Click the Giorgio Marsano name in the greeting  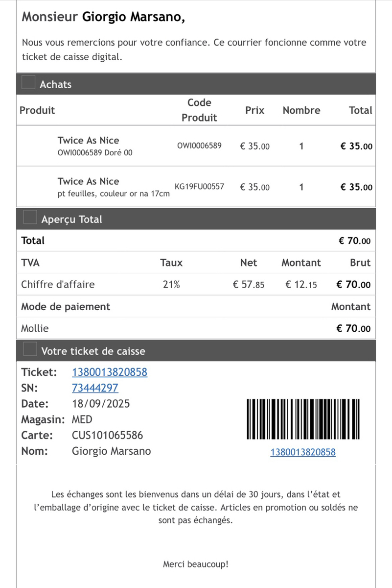point(133,17)
